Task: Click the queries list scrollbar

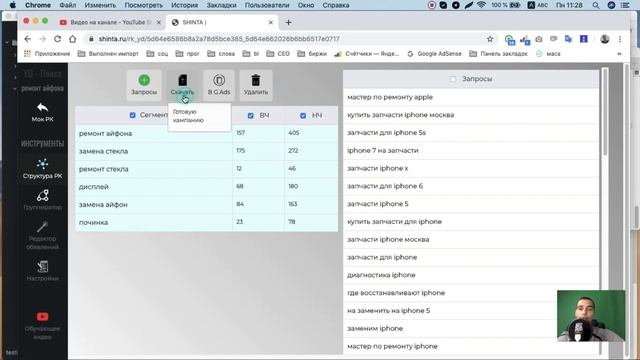Action: [605, 112]
